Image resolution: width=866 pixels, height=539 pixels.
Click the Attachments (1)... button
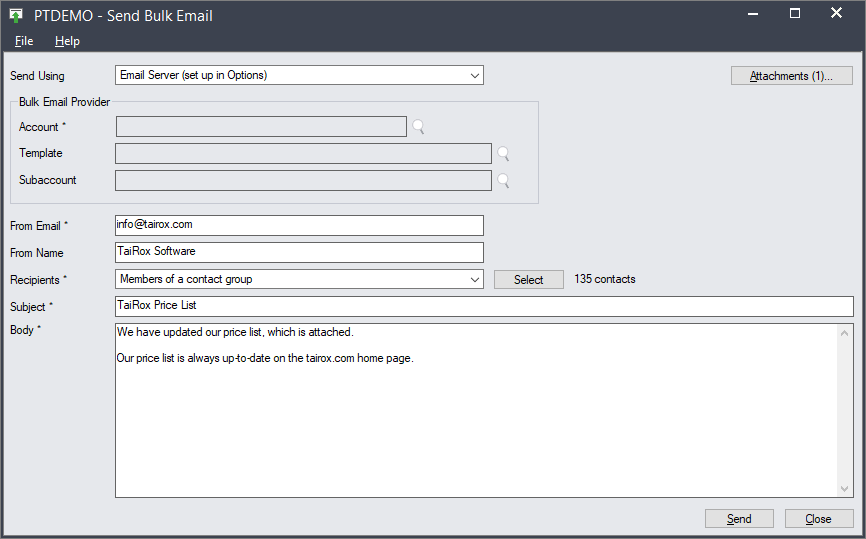pyautogui.click(x=791, y=76)
